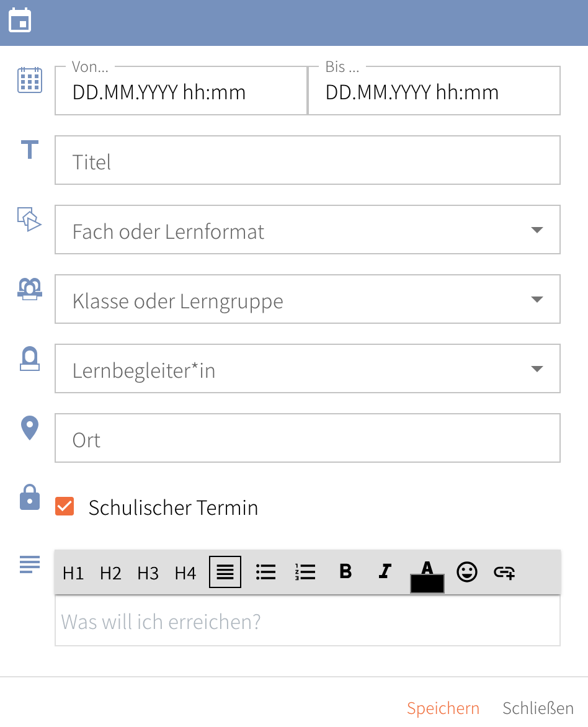Click the Von start date field

click(x=181, y=92)
